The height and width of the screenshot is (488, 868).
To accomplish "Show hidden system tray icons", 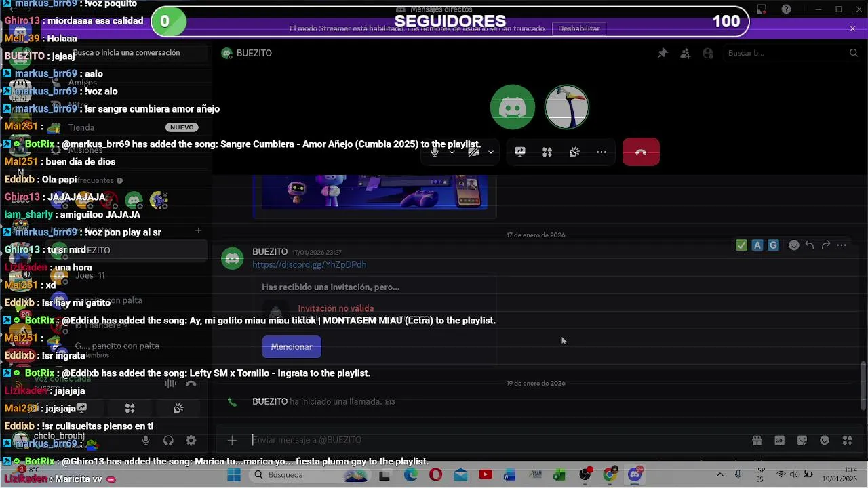I will click(x=719, y=475).
